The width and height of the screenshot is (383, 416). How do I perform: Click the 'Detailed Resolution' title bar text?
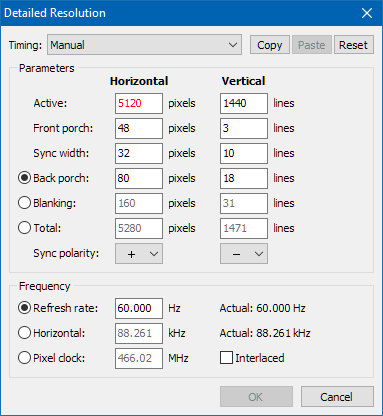55,13
